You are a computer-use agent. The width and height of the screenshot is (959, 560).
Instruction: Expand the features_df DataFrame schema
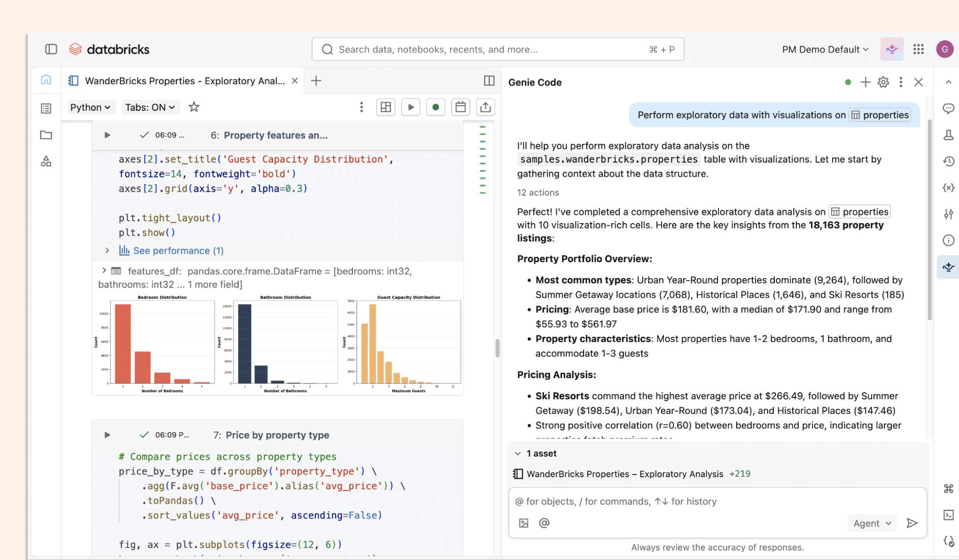tap(104, 271)
